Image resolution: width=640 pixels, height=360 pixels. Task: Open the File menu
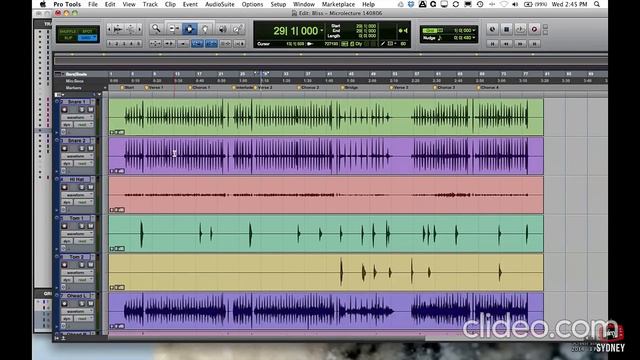(x=93, y=4)
